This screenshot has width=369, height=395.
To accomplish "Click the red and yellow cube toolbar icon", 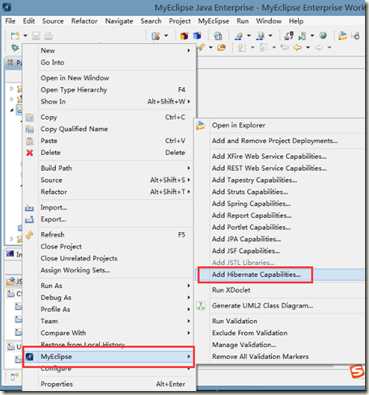I will click(184, 36).
